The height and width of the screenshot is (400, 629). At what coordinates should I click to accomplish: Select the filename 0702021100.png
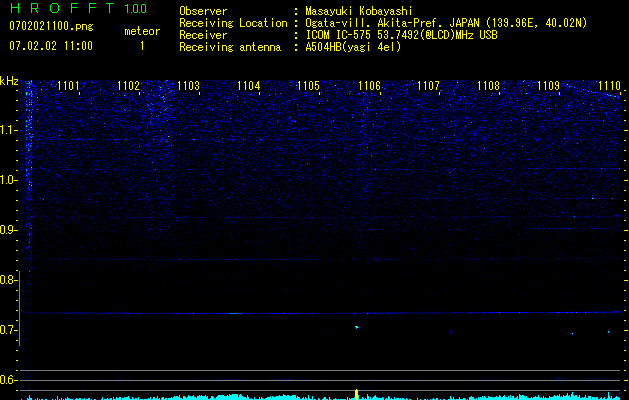coord(51,26)
